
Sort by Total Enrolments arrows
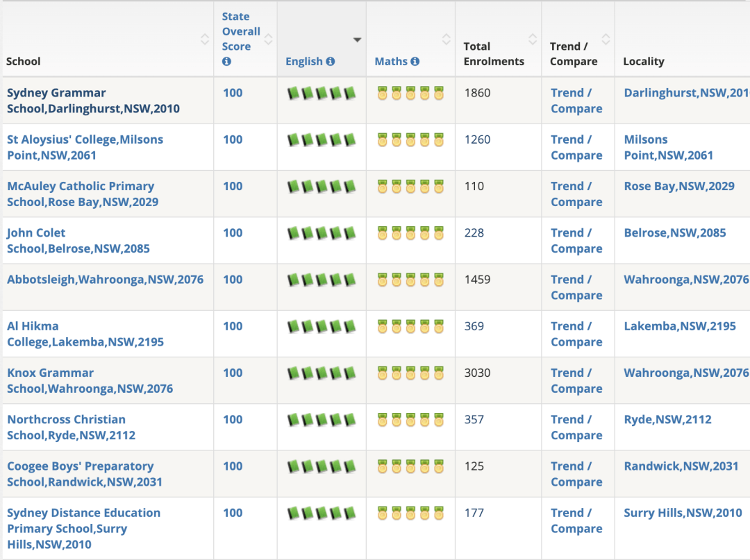533,39
